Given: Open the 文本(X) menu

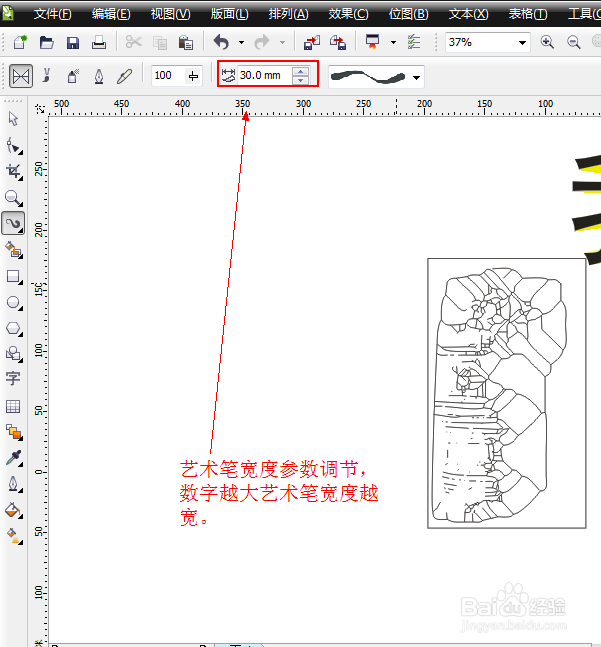Looking at the screenshot, I should click(468, 14).
